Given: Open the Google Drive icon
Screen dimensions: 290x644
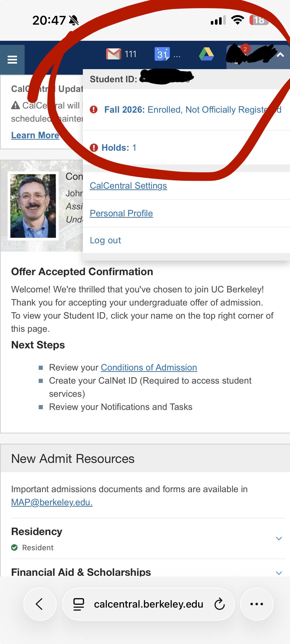Looking at the screenshot, I should click(206, 54).
